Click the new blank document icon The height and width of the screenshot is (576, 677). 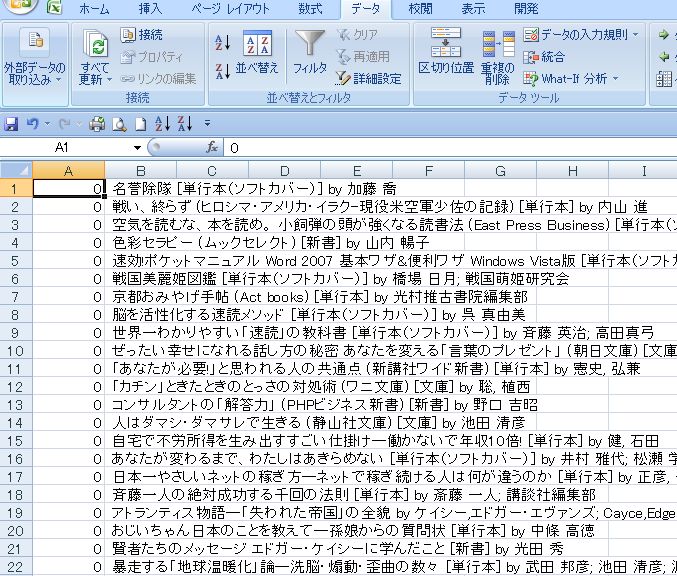(140, 124)
